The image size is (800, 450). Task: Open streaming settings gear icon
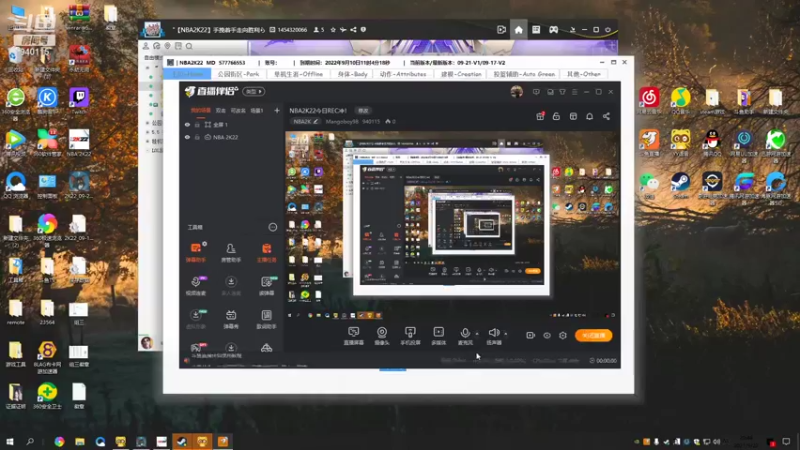coord(563,335)
